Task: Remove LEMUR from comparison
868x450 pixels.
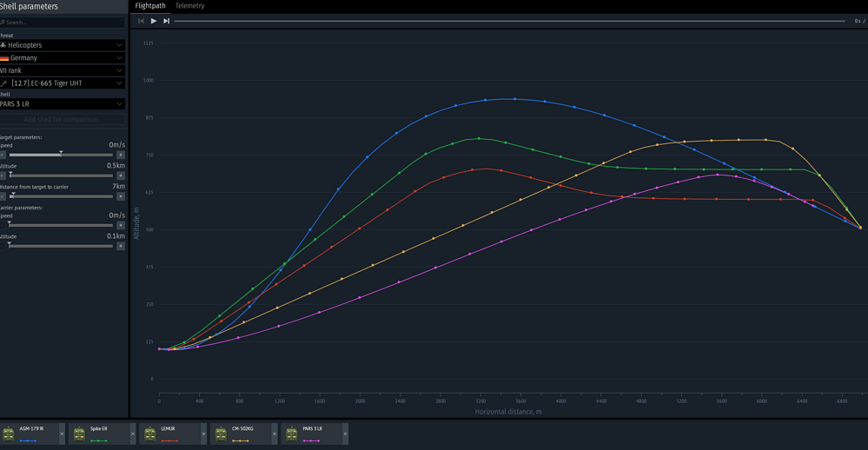Action: coord(203,434)
